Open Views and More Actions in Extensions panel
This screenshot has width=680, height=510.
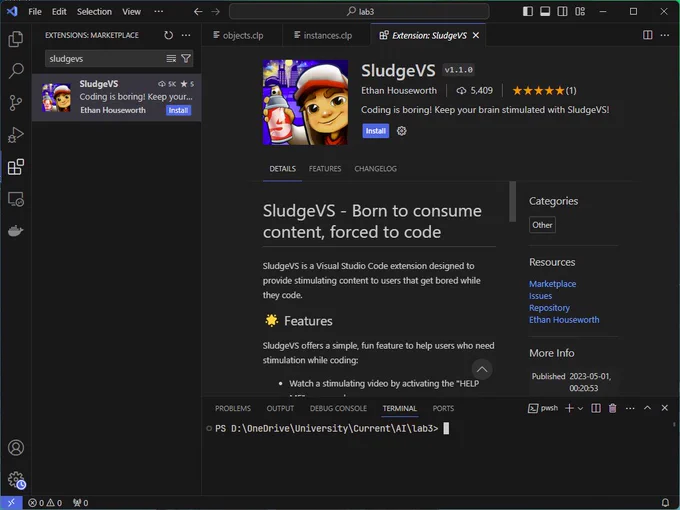186,35
